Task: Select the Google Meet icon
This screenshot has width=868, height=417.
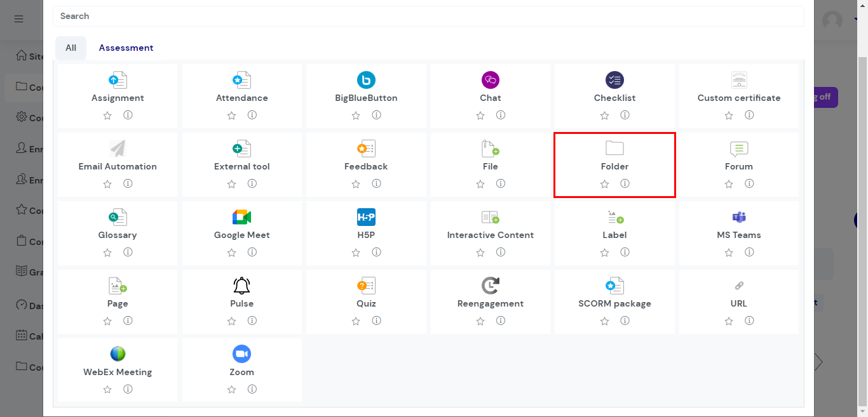Action: pos(242,217)
